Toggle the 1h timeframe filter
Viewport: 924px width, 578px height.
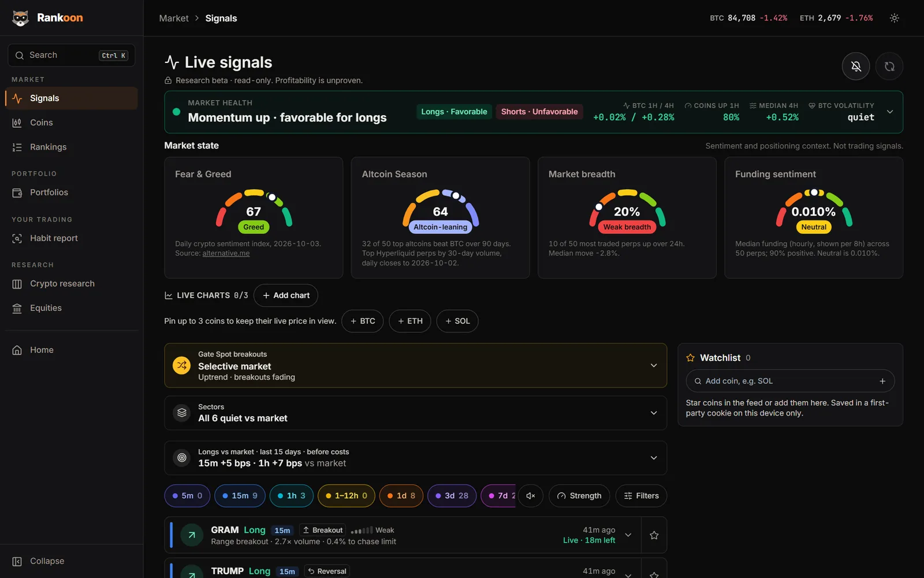(292, 496)
